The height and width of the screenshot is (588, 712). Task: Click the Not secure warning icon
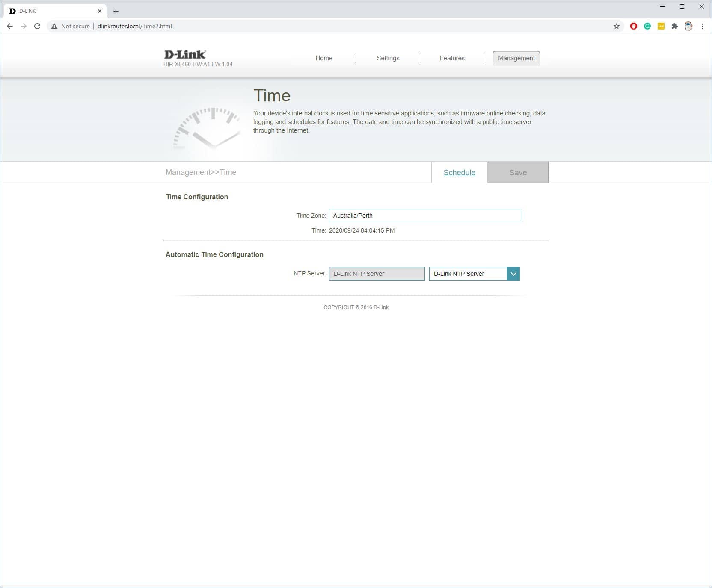click(54, 26)
